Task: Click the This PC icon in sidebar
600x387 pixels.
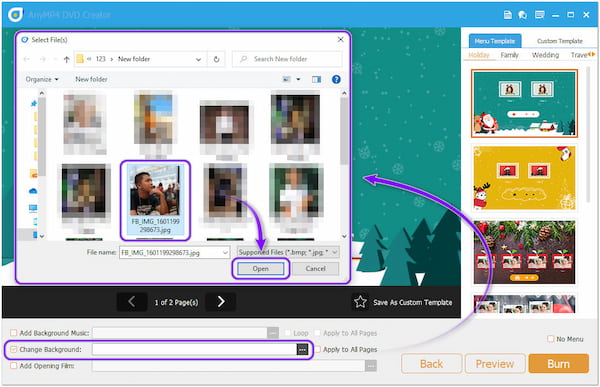Action: [33, 208]
